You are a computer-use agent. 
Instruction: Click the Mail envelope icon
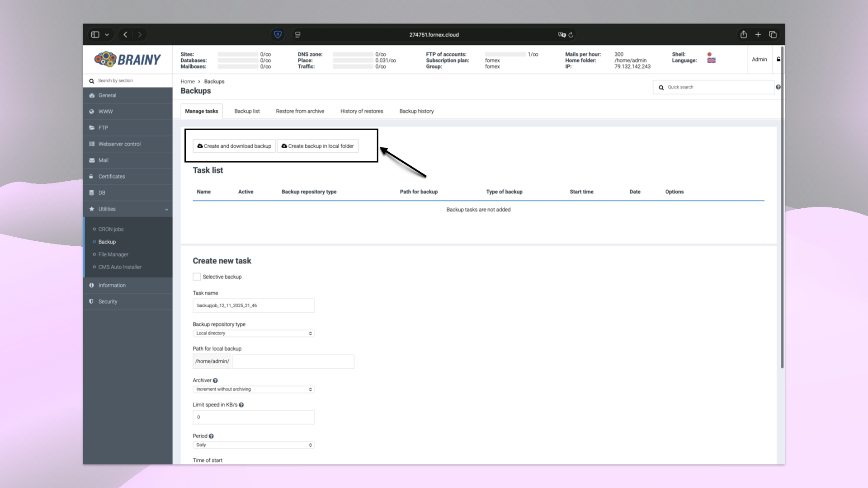pyautogui.click(x=92, y=160)
